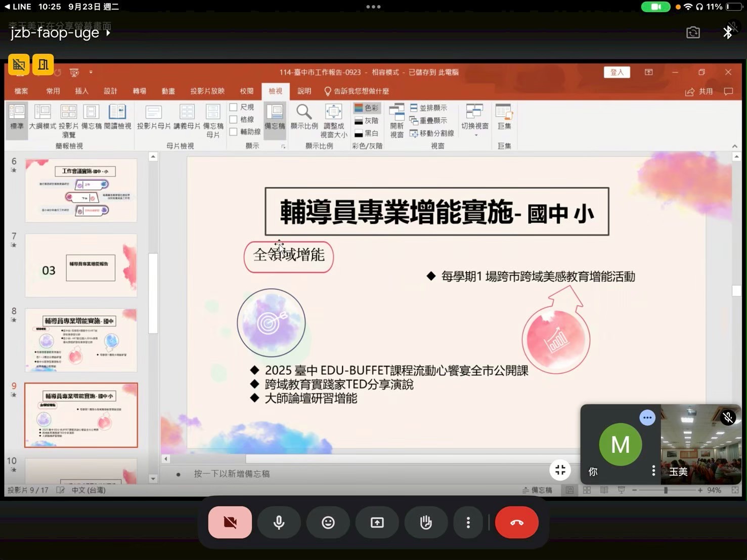
Task: Switch camera using the top flip icon
Action: click(693, 33)
